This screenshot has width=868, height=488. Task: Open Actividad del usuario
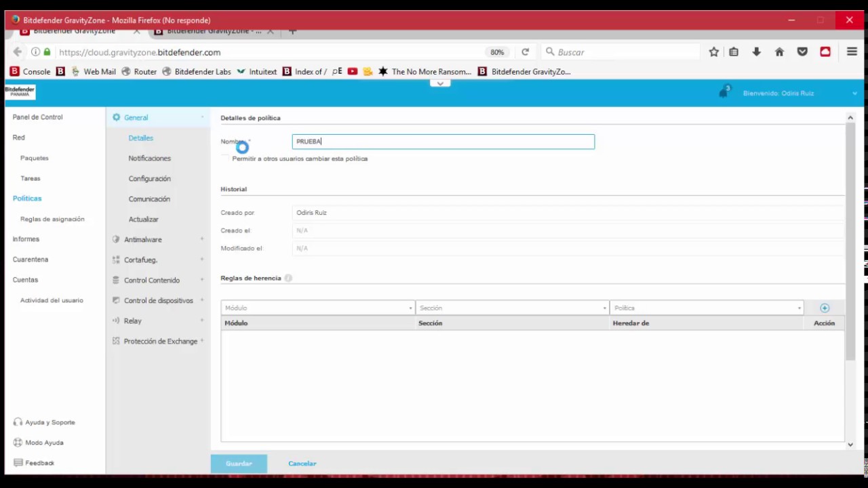[x=52, y=300]
